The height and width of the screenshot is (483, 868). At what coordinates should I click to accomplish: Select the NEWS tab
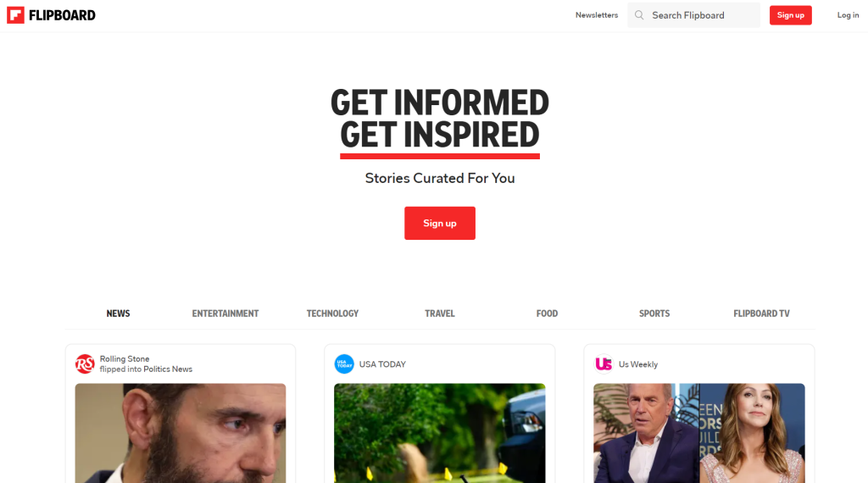click(118, 314)
